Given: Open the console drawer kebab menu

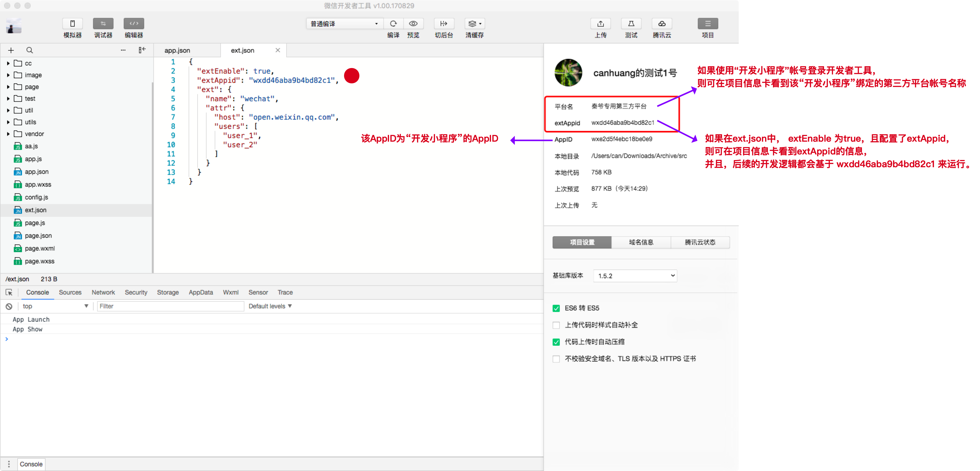Looking at the screenshot, I should 9,464.
